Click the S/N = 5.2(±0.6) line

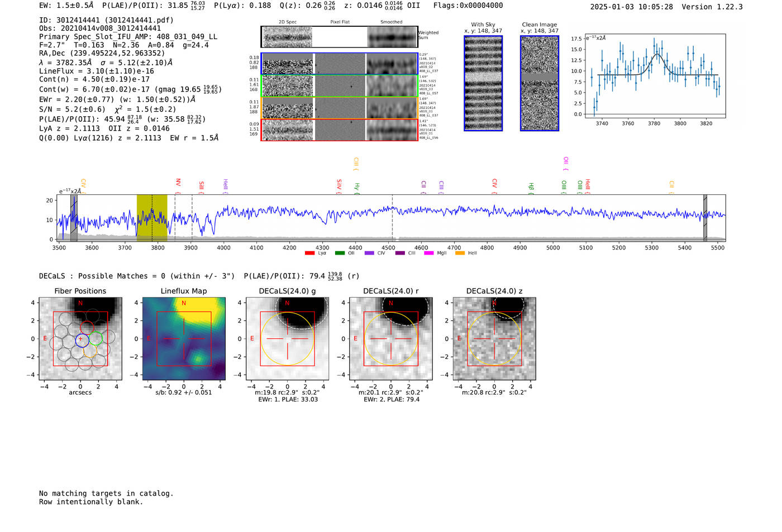pos(108,109)
